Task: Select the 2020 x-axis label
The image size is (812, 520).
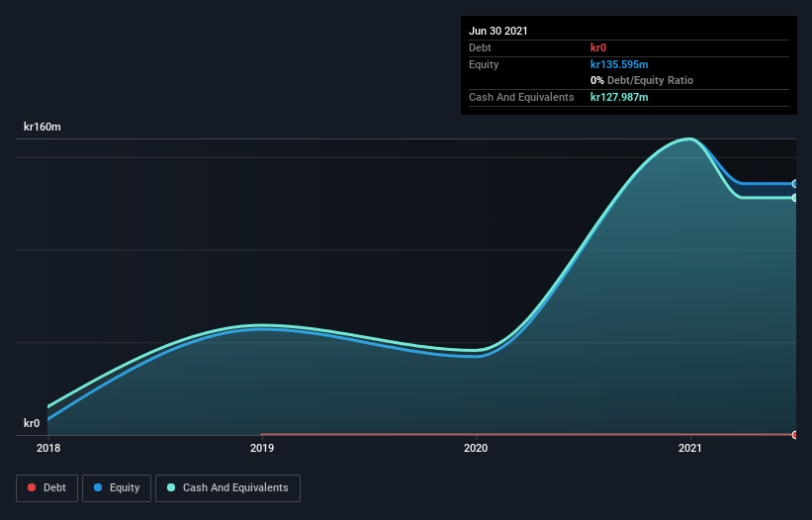Action: pyautogui.click(x=476, y=448)
